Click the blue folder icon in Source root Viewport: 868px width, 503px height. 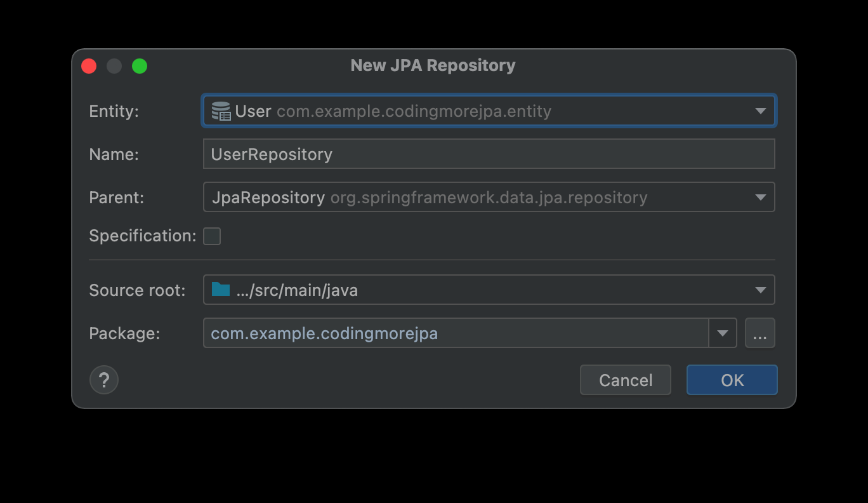[221, 290]
